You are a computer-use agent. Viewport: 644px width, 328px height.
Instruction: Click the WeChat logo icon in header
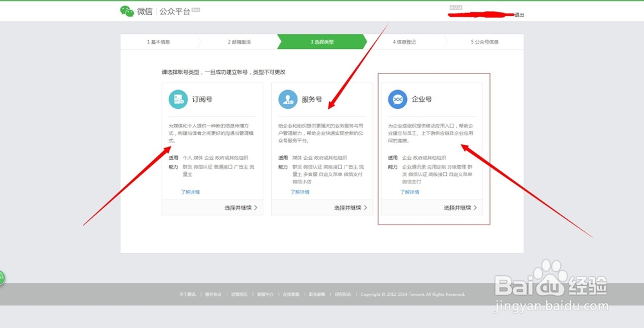click(127, 11)
